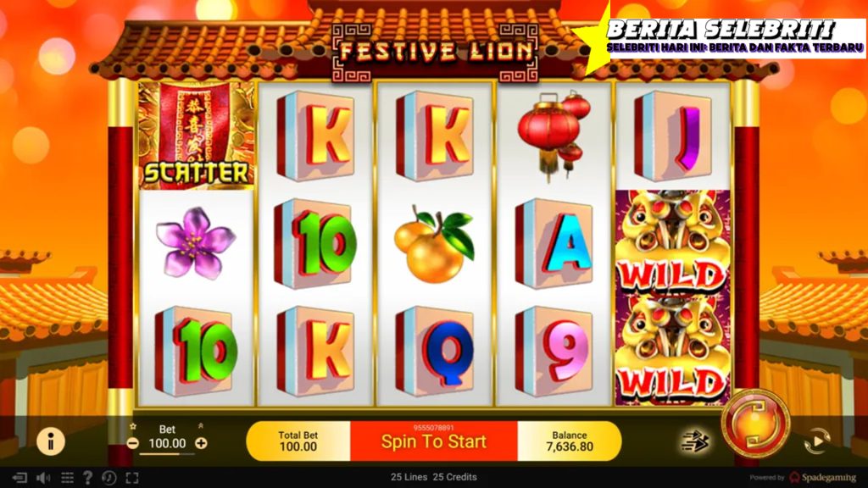The height and width of the screenshot is (488, 868).
Task: Open the game history clock icon
Action: [109, 477]
